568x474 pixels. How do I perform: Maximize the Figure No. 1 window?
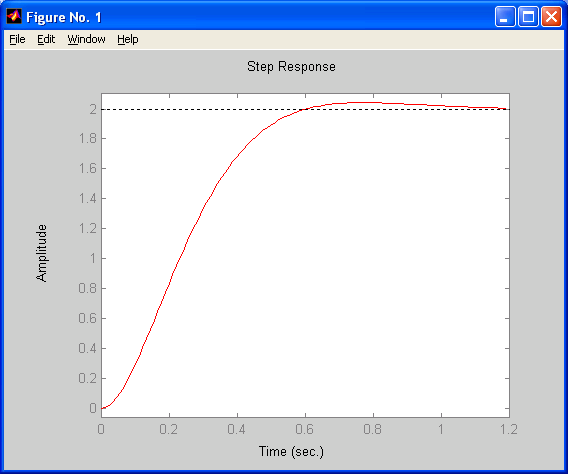[528, 17]
